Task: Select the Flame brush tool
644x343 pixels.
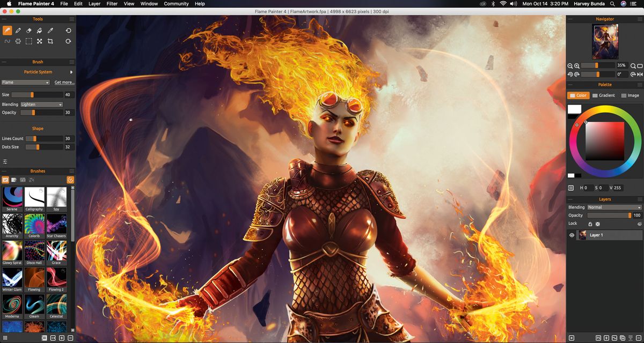Action: (7, 31)
